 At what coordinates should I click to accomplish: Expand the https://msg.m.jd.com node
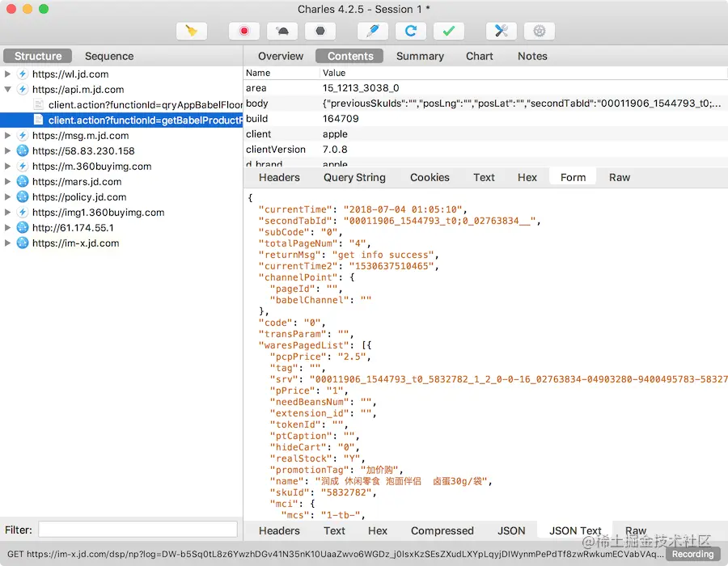[x=7, y=136]
